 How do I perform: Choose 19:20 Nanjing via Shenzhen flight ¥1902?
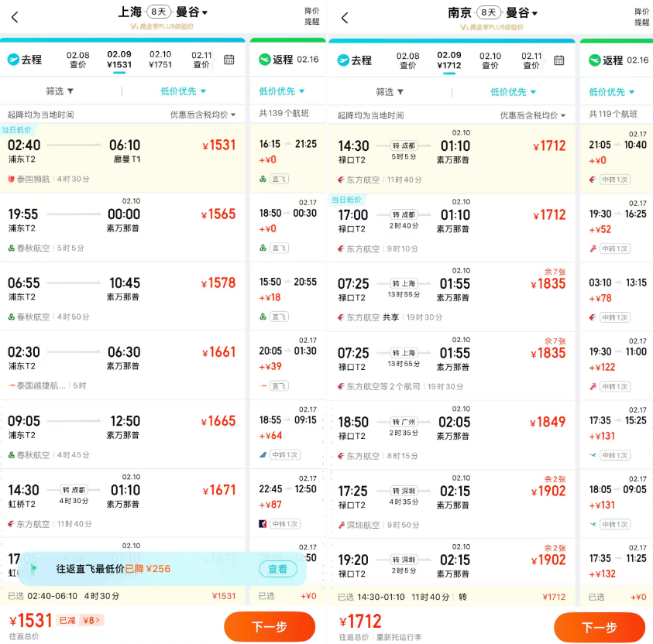(452, 562)
